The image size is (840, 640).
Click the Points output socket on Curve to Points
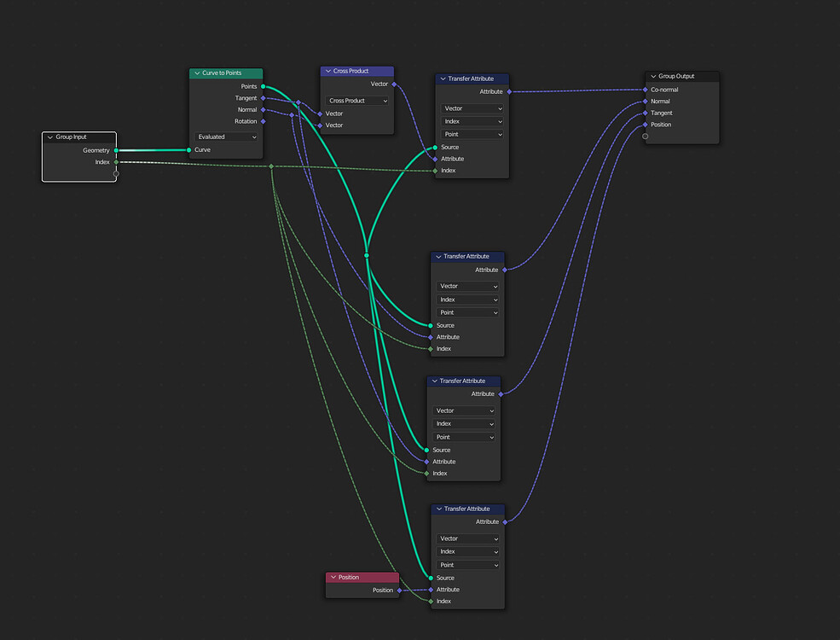pyautogui.click(x=262, y=86)
